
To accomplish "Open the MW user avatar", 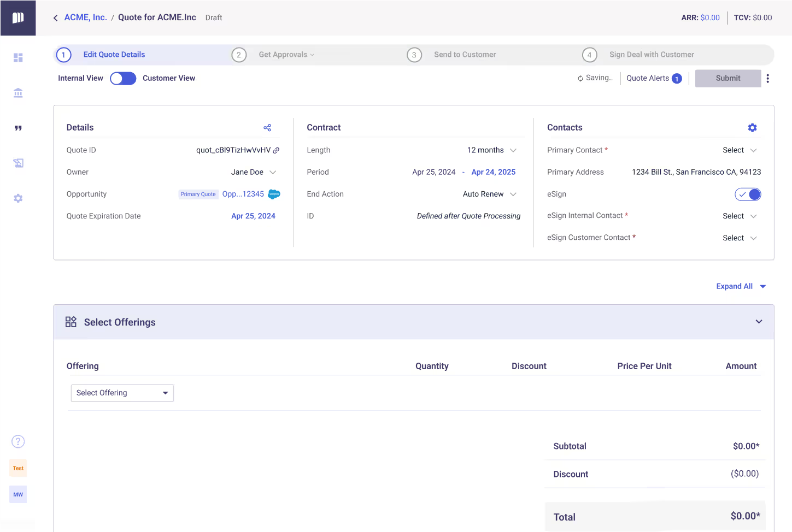I will tap(18, 494).
